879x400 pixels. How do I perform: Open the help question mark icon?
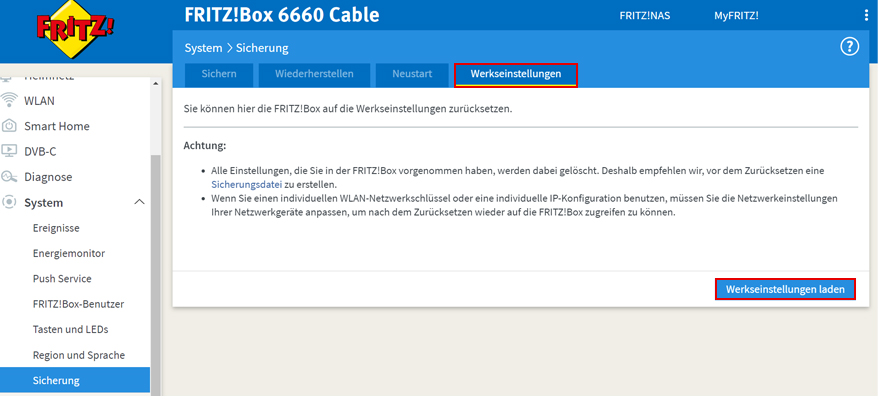coord(850,47)
